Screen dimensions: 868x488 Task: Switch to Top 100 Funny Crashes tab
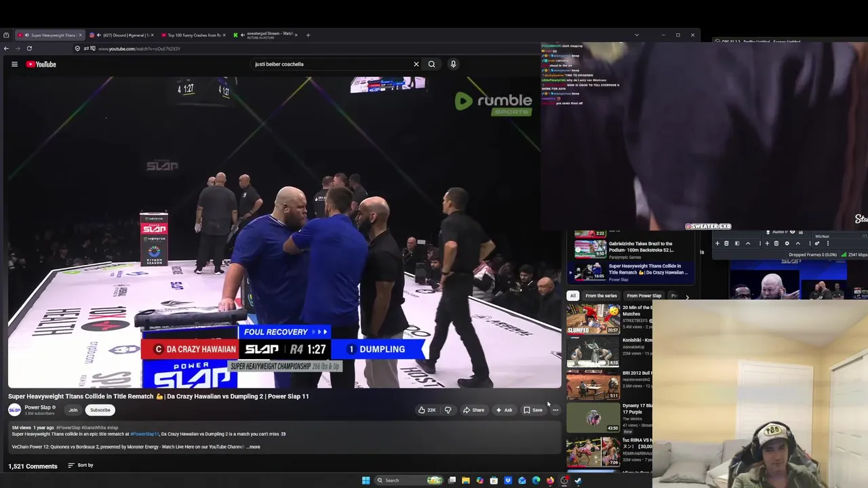[193, 35]
